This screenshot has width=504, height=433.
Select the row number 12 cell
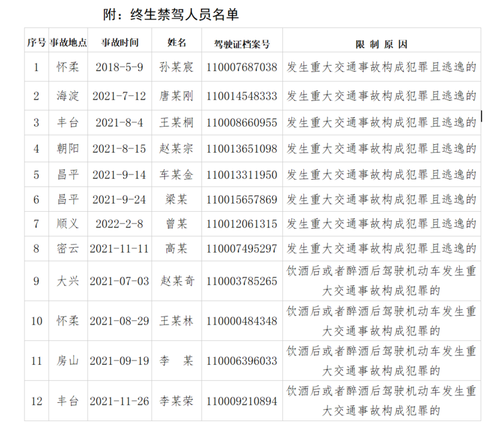[36, 401]
